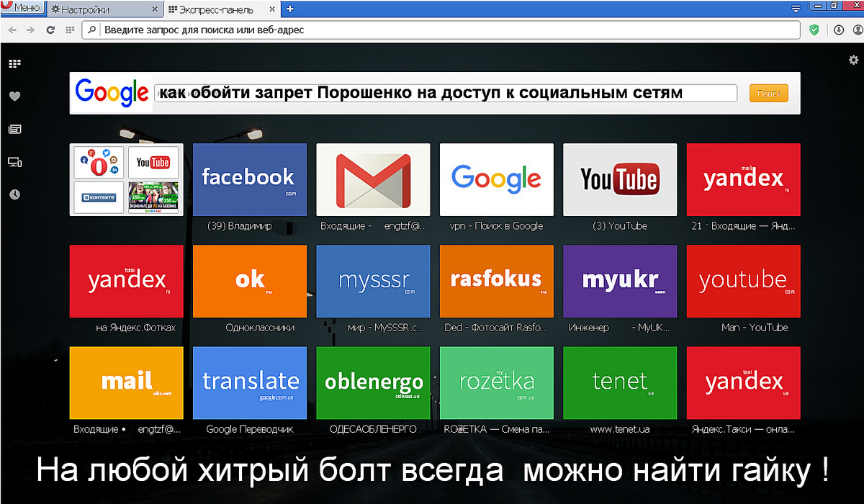Open Opera icon inside the folder tile
The image size is (864, 504).
coord(99,163)
